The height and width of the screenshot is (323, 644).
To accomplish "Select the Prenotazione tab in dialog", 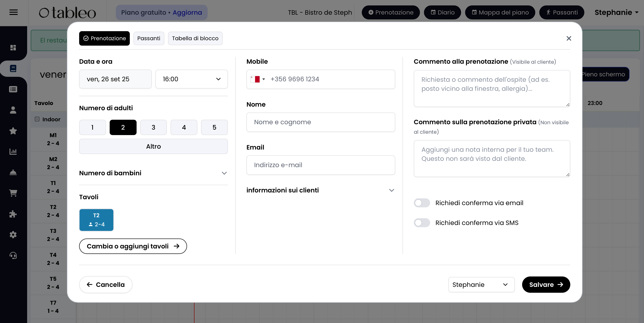I will tap(104, 38).
